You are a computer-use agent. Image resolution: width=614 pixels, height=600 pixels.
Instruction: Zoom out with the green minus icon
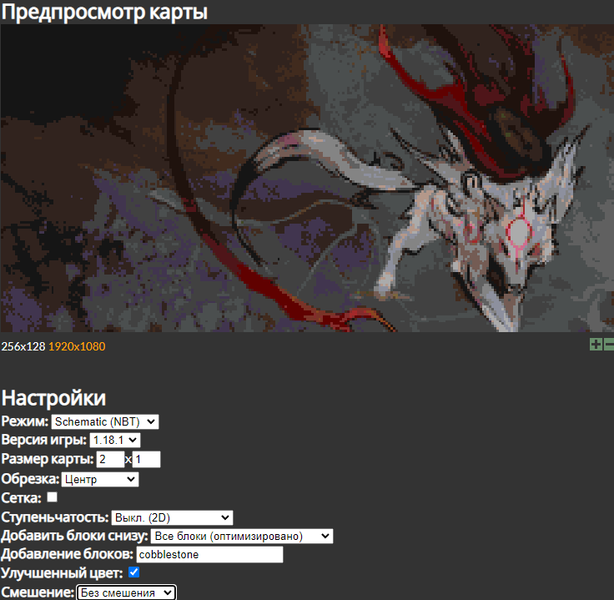[x=609, y=345]
